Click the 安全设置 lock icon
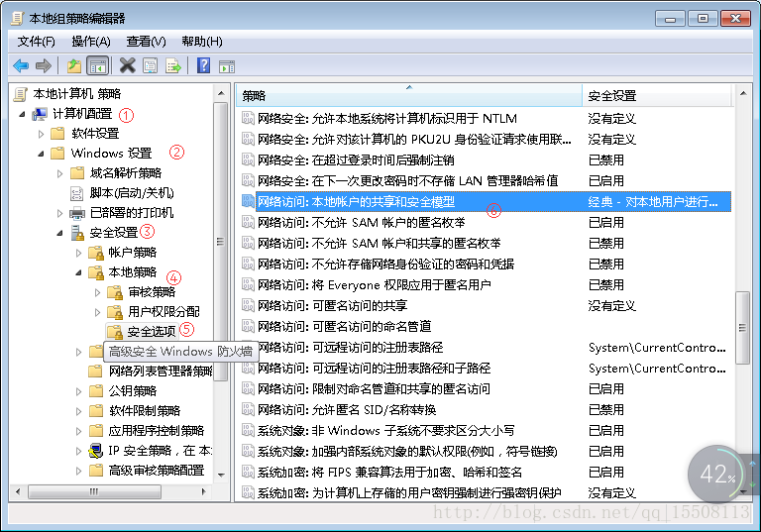This screenshot has width=761, height=532. [x=77, y=233]
